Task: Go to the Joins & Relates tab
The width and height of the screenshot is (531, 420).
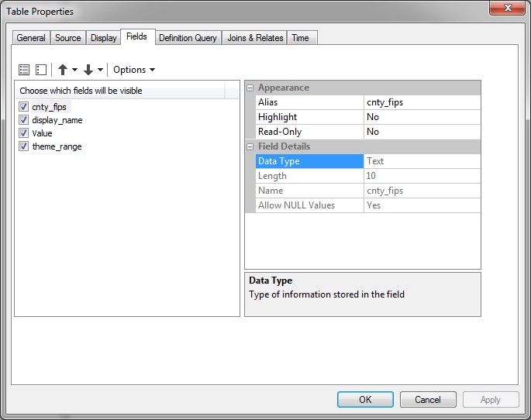Action: 255,38
